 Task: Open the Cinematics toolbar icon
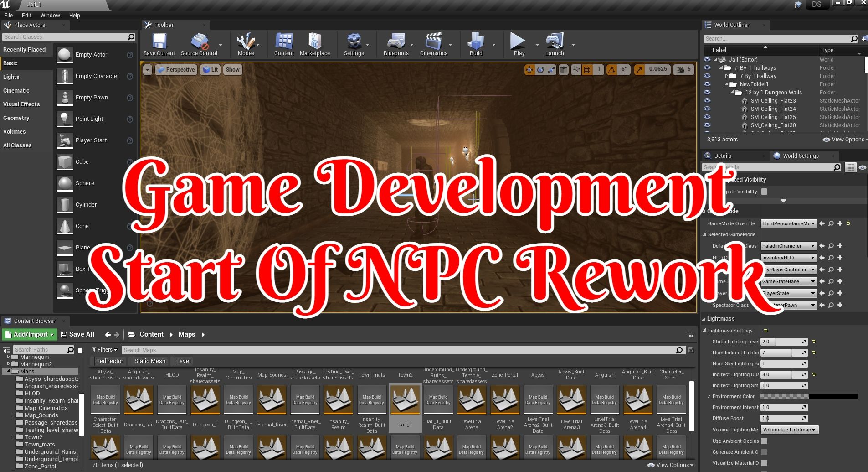point(433,43)
